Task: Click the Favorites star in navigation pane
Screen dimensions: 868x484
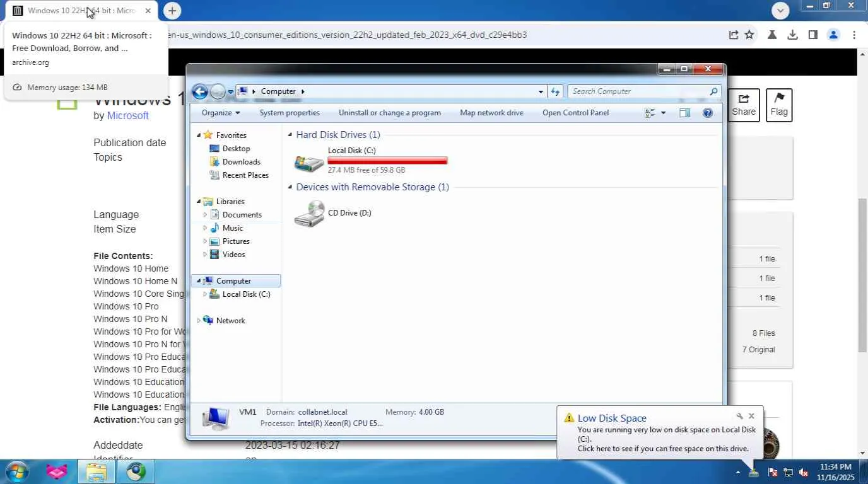Action: coord(208,135)
